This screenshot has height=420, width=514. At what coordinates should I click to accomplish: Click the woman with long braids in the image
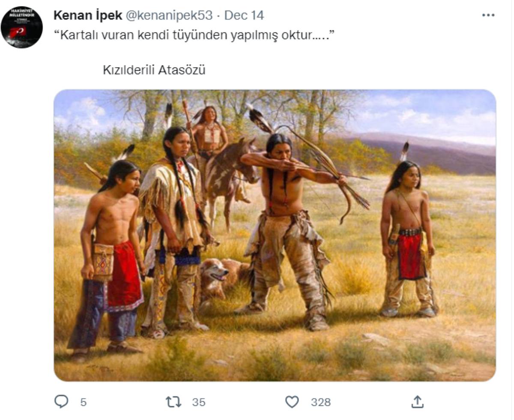click(x=176, y=227)
